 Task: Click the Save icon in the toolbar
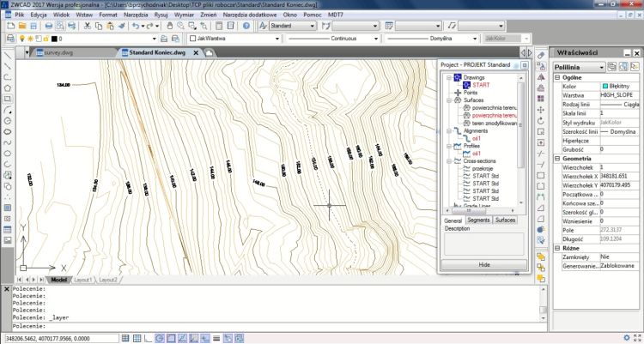click(x=33, y=26)
